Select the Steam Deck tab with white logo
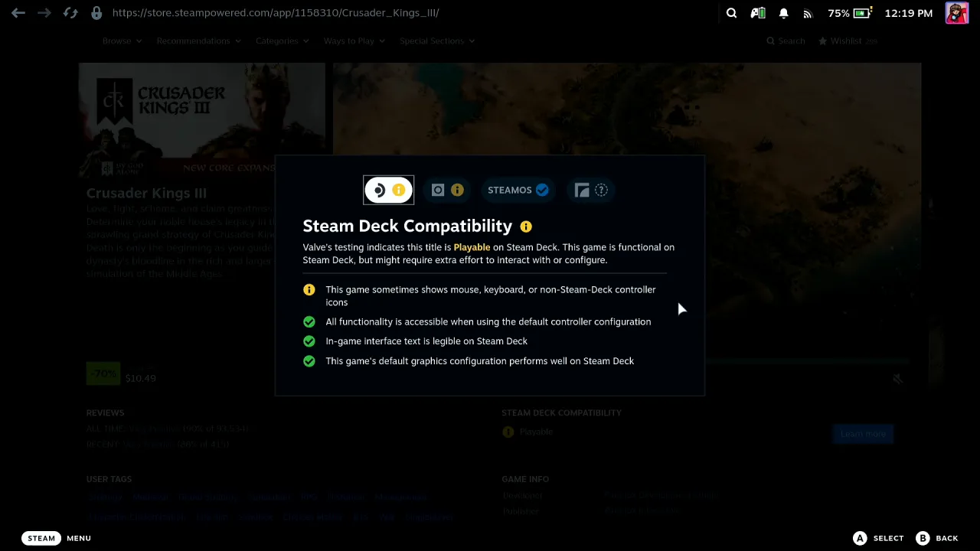980x551 pixels. 388,190
